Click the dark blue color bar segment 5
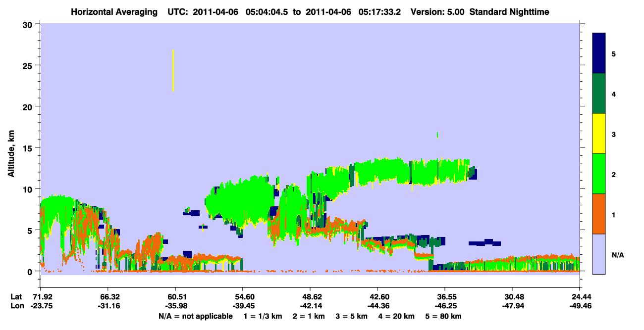Screen dimensions: 644x330 coord(599,53)
